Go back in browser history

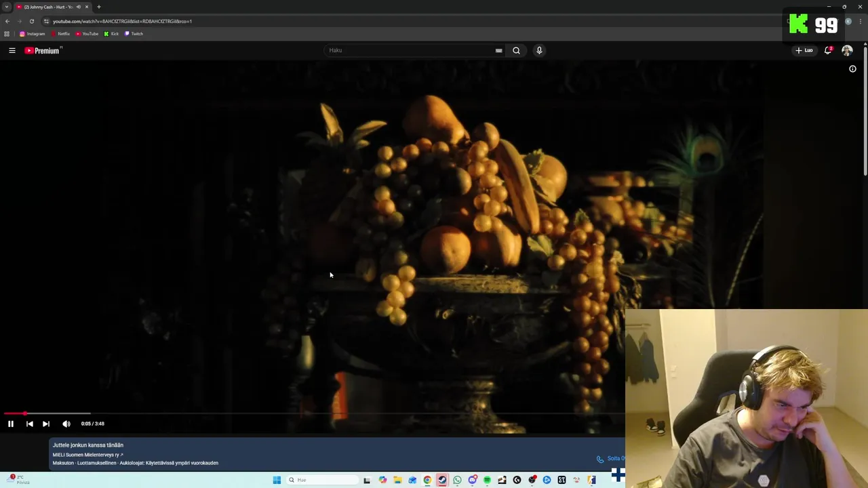click(x=7, y=21)
